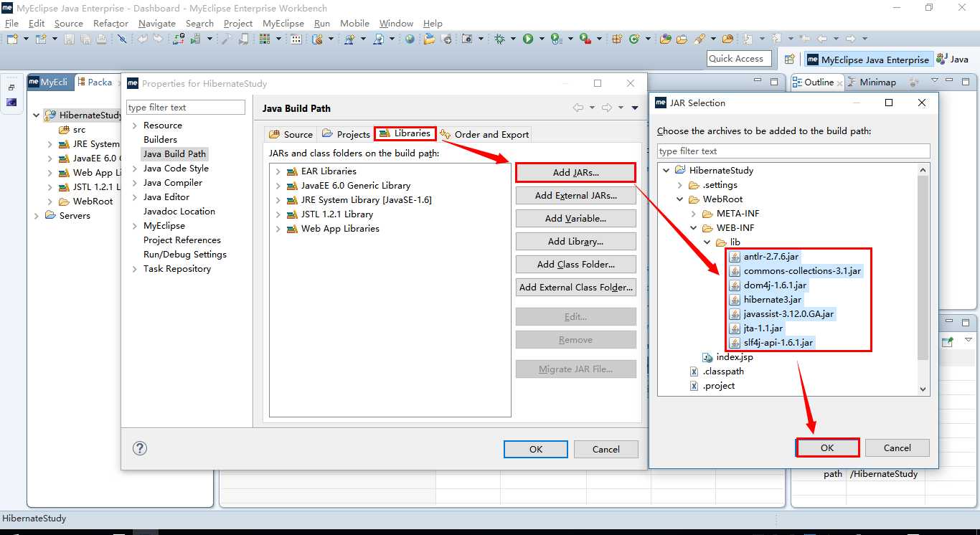Click the Add Library... button
Viewport: 980px width, 535px height.
pos(575,242)
